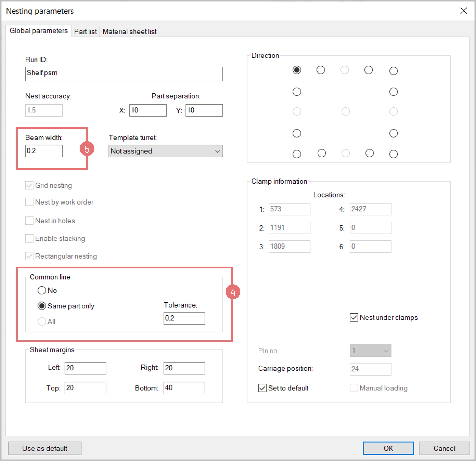Toggle the Nest under clamps checkbox
The height and width of the screenshot is (461, 476).
(x=354, y=317)
